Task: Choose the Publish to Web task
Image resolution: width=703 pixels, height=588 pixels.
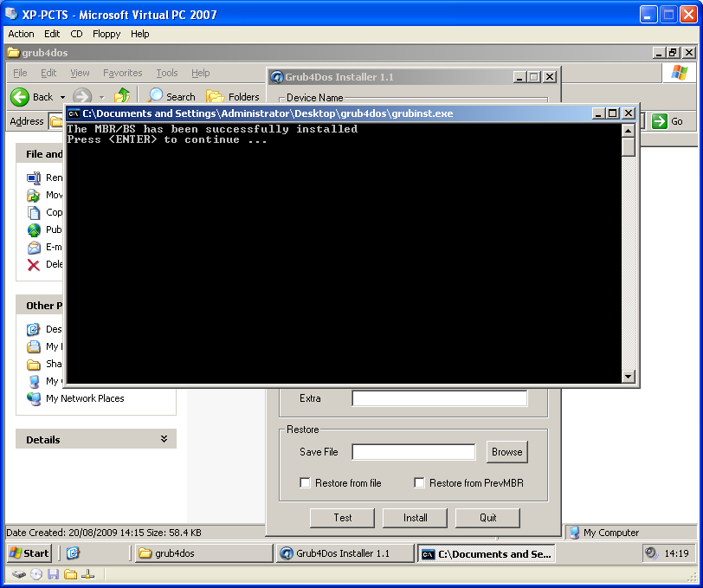Action: [x=44, y=229]
